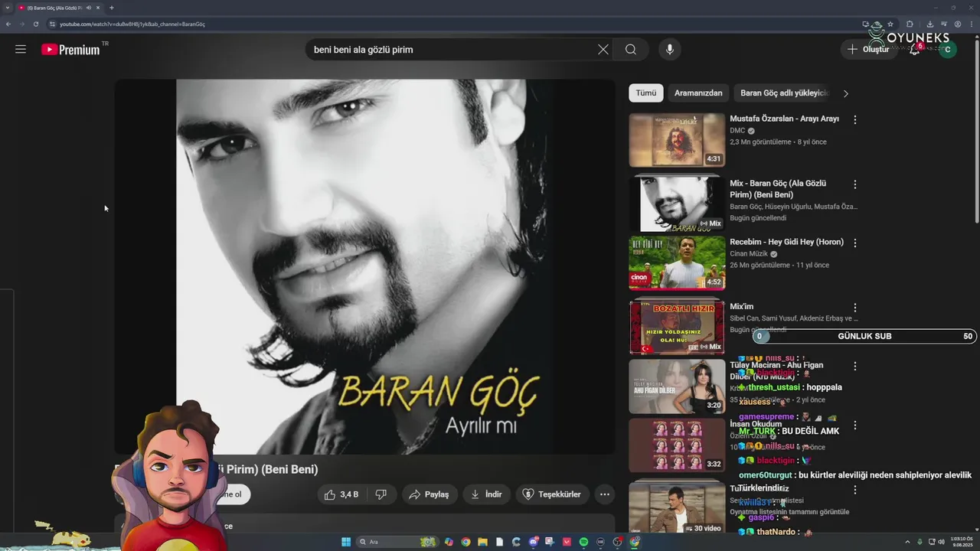Open Spotify from the taskbar
The image size is (980, 551).
(583, 542)
